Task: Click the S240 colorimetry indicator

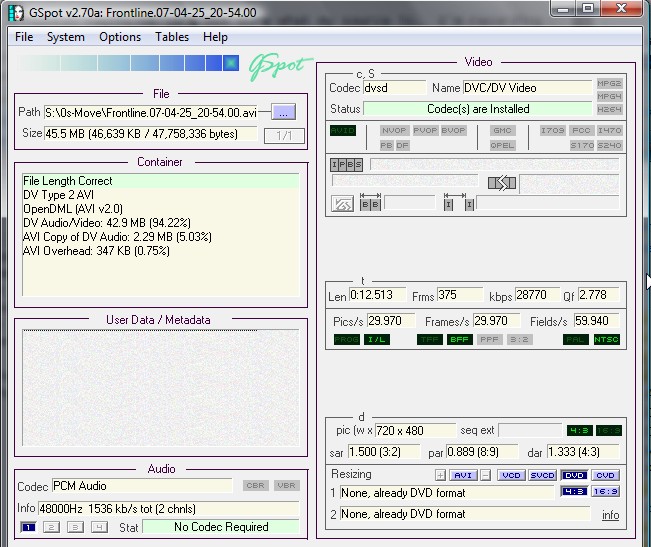Action: point(609,145)
